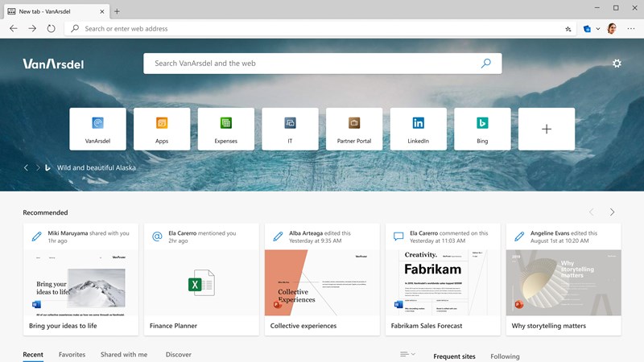Screen dimensions: 644x362
Task: Open the Wild and beautiful Alaska caption link
Action: (x=96, y=167)
